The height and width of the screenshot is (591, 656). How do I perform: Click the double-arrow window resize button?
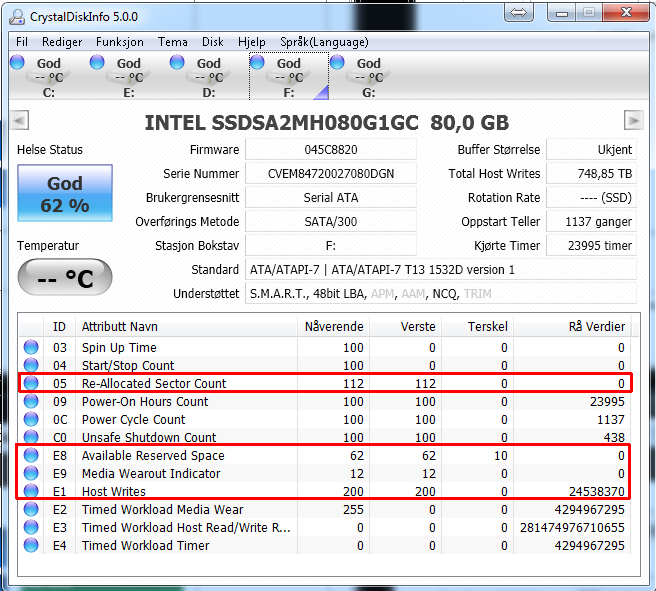pos(519,13)
